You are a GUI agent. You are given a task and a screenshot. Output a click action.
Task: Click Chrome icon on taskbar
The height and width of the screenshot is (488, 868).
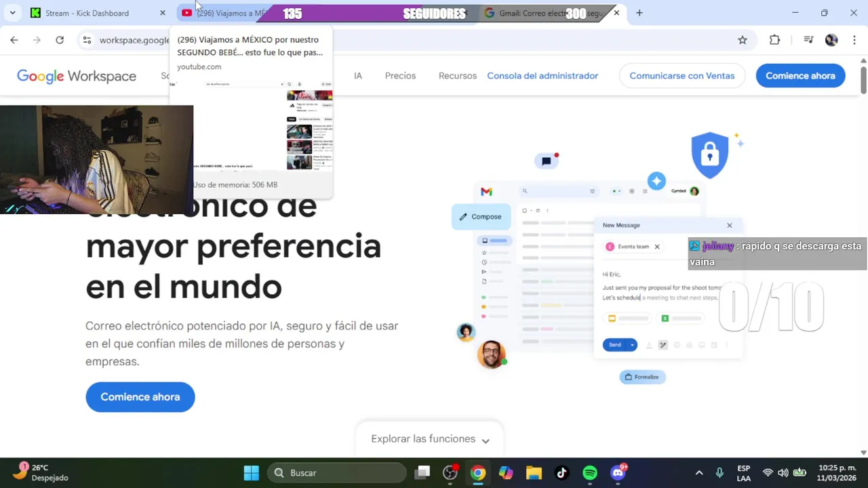[x=478, y=473]
